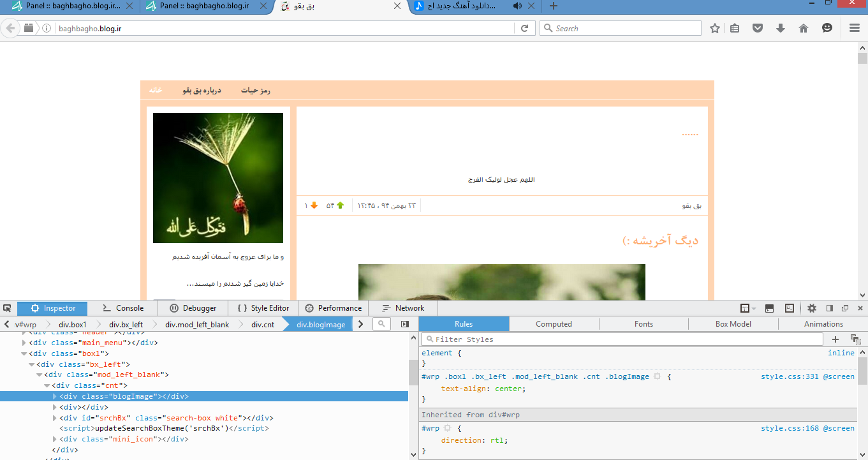This screenshot has width=868, height=460.
Task: Reload the page using refresh icon
Action: [524, 28]
